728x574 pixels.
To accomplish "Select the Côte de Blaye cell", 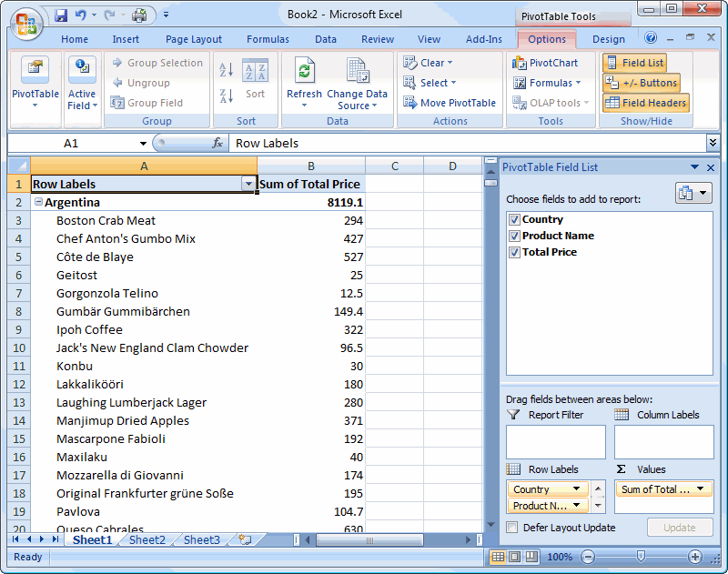I will coord(144,257).
